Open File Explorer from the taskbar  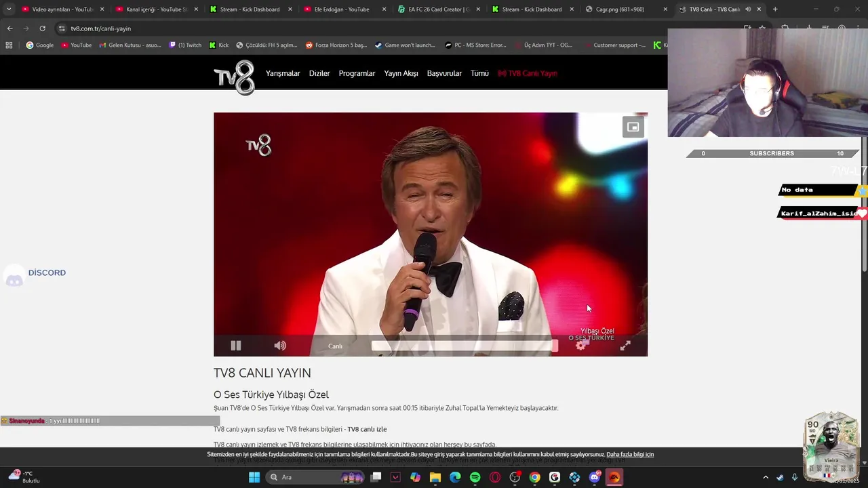coord(435,477)
